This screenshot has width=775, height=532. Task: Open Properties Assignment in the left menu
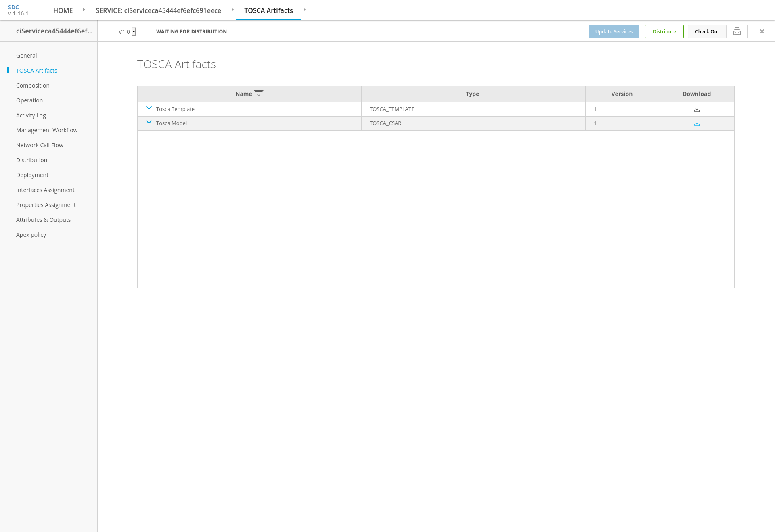pyautogui.click(x=46, y=205)
